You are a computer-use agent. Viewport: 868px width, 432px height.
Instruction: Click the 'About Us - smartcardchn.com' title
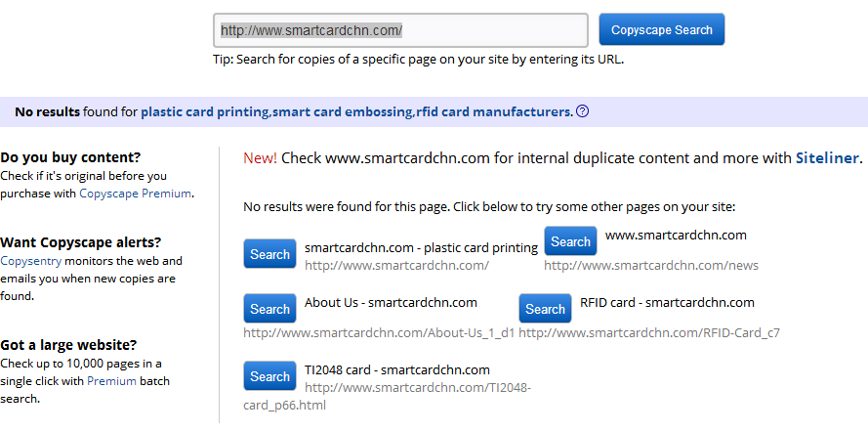pyautogui.click(x=391, y=302)
